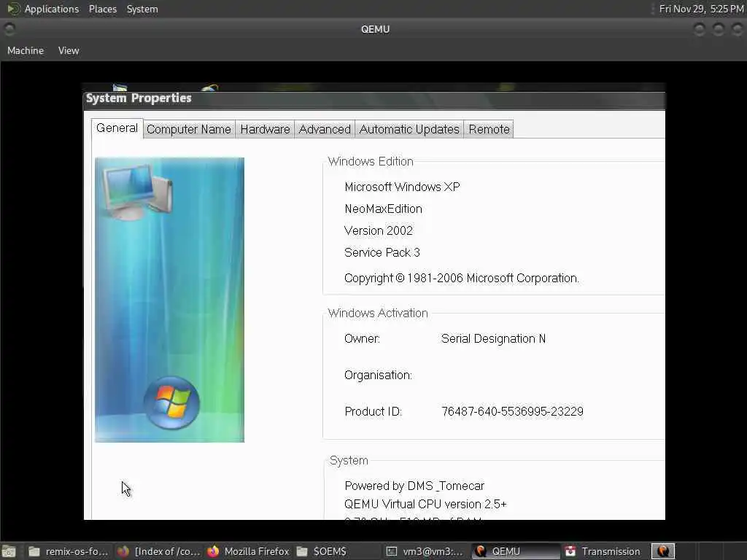Click the text 'Microsoft Windows XP'
Image resolution: width=747 pixels, height=560 pixels.
click(x=402, y=187)
